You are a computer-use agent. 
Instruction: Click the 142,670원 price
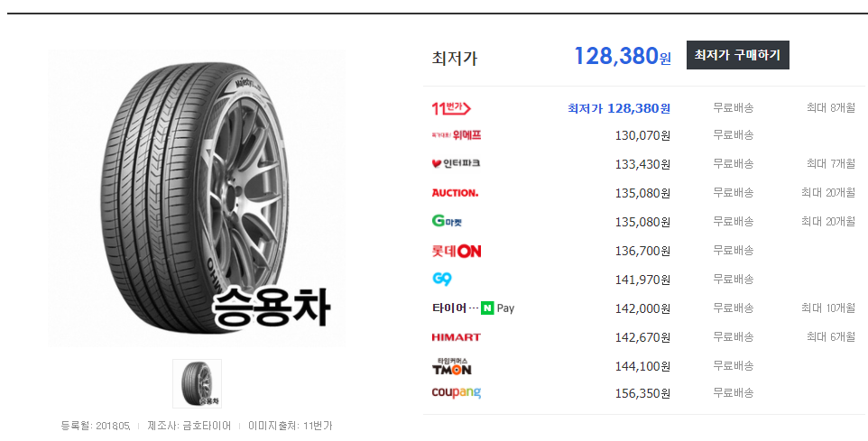click(642, 337)
